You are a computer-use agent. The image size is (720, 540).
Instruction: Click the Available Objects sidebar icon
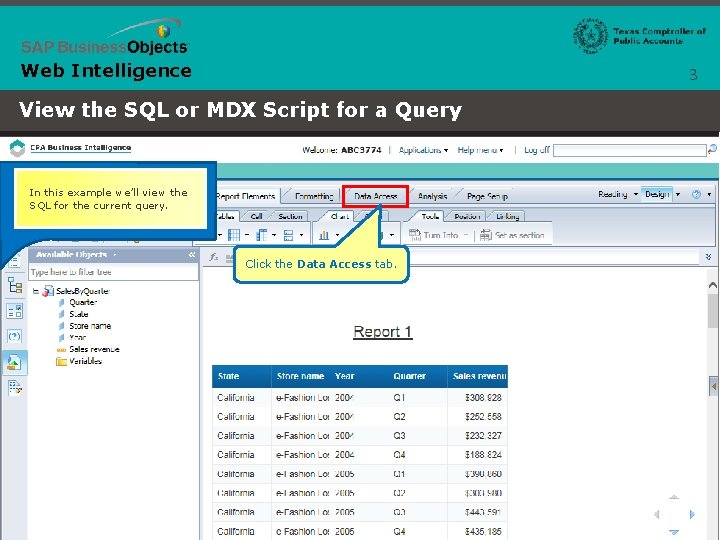click(14, 363)
